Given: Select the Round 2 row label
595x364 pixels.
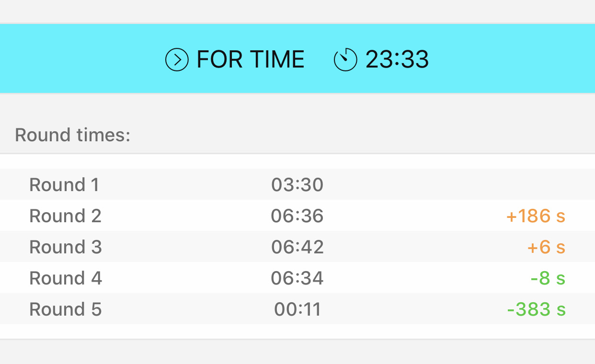Looking at the screenshot, I should click(65, 216).
